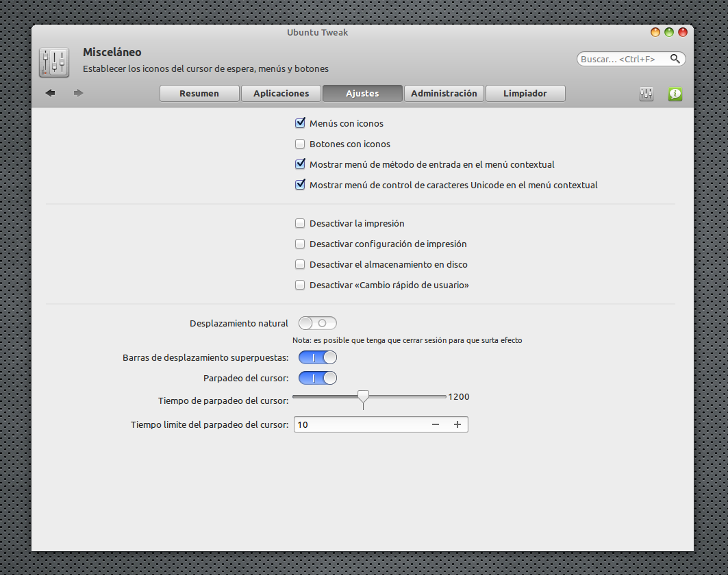This screenshot has height=575, width=728.
Task: Open the Aplicaciones tab
Action: click(x=281, y=93)
